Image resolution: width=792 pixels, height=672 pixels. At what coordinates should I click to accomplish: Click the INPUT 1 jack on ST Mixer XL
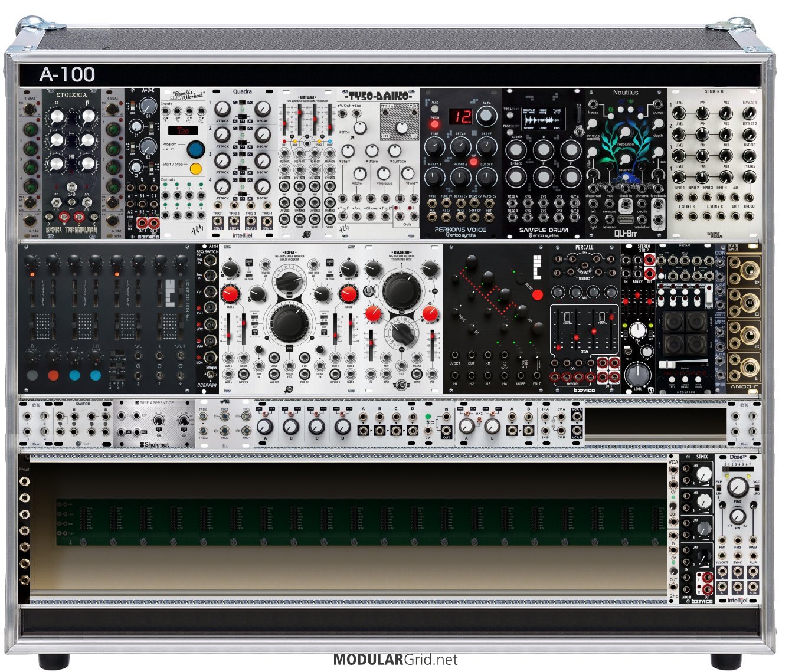[679, 198]
